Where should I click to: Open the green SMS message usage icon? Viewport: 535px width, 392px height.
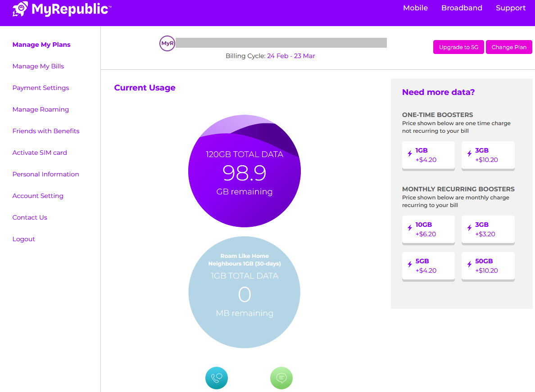click(x=281, y=378)
